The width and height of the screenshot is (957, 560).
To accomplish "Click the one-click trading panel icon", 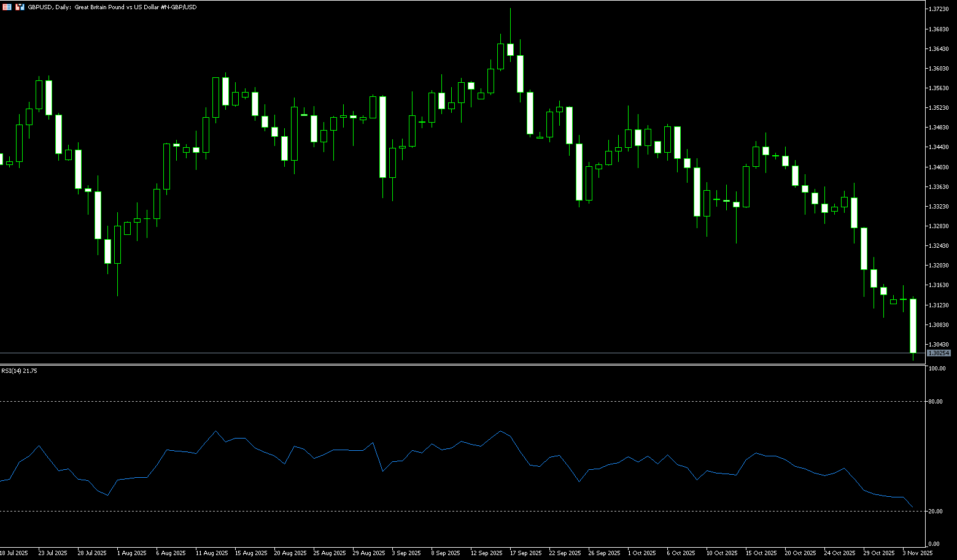I will pos(20,7).
